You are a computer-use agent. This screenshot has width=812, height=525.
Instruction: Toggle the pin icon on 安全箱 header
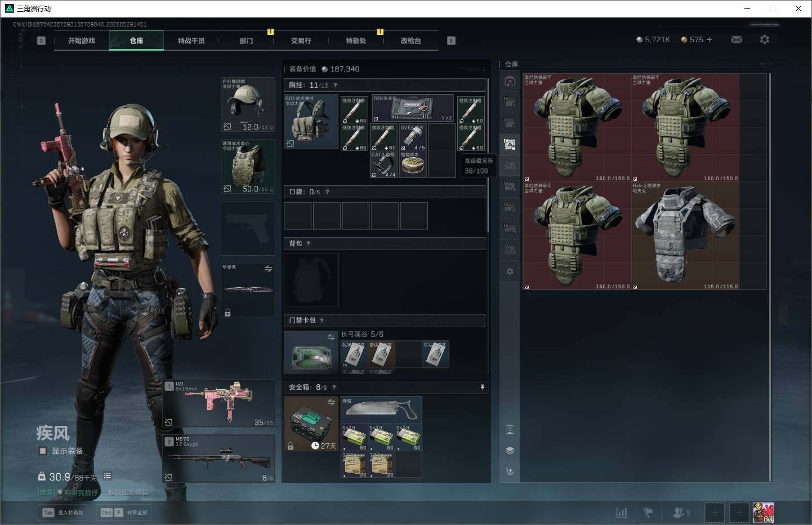point(482,387)
